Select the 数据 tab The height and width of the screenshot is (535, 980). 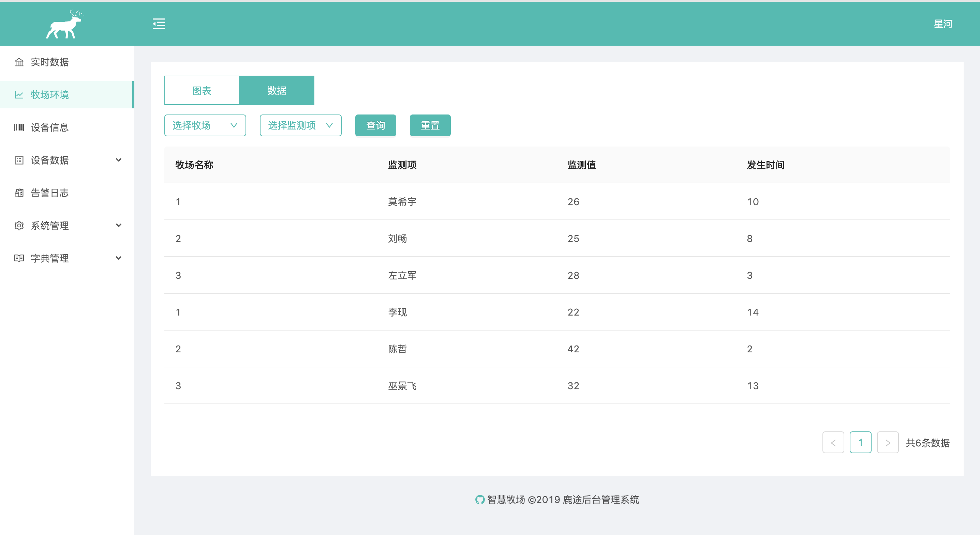tap(277, 91)
